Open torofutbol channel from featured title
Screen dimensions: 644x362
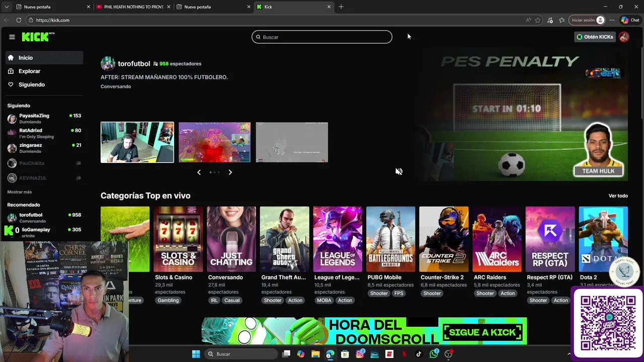pyautogui.click(x=134, y=64)
